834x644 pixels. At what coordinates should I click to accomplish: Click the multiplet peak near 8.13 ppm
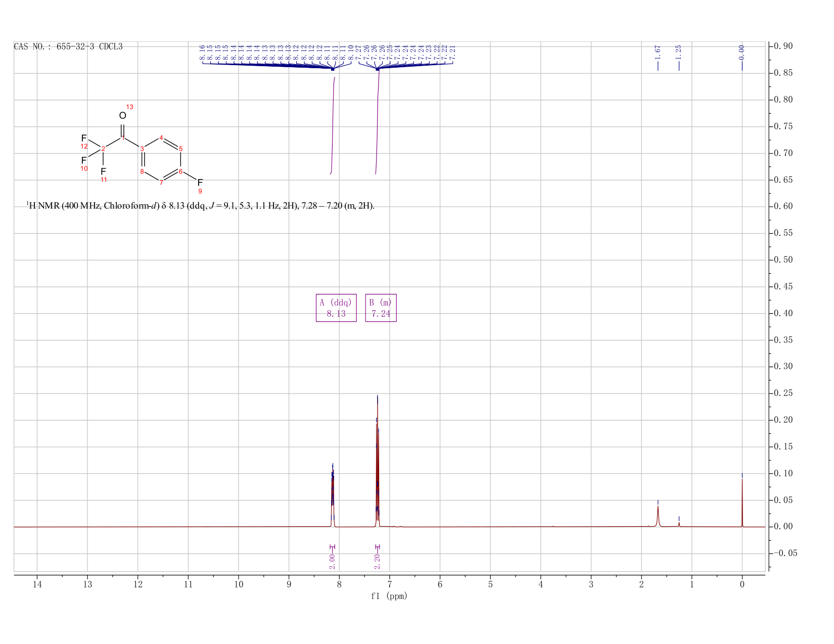point(333,498)
